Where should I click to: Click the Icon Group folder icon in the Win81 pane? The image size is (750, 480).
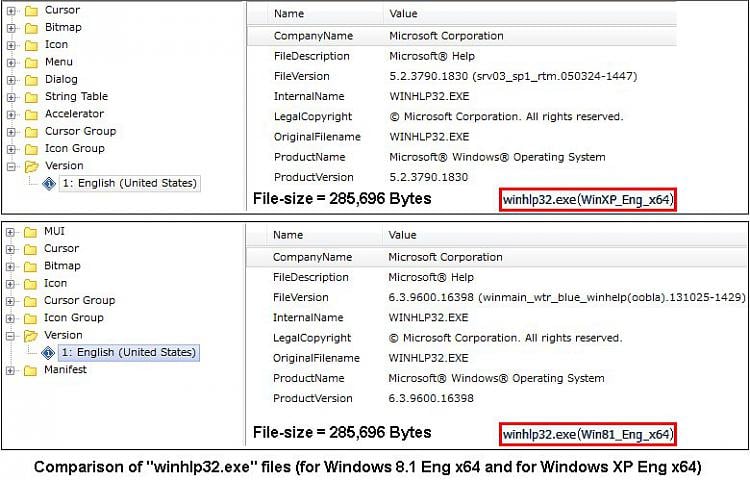(x=30, y=318)
